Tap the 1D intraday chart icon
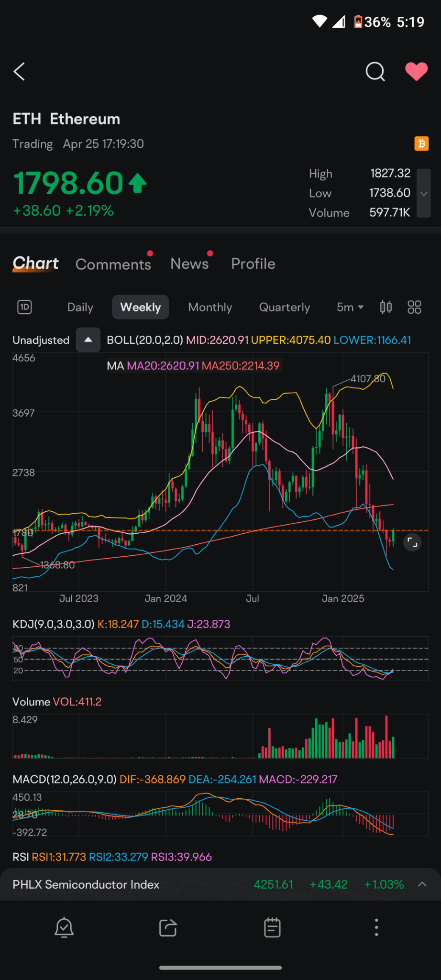Image resolution: width=441 pixels, height=980 pixels. coord(24,307)
